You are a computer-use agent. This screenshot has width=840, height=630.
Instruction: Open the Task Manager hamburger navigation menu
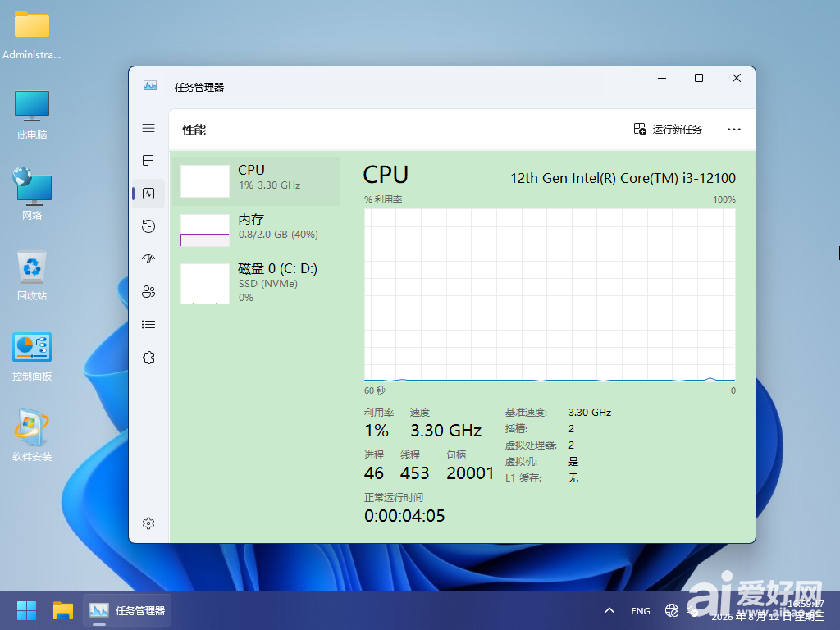148,128
